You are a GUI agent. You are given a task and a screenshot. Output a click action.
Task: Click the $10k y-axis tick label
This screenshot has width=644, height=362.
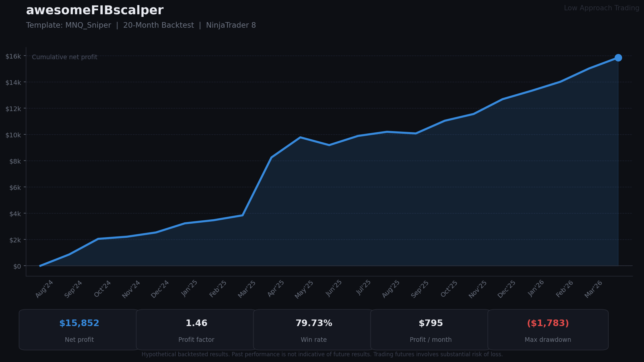[13, 135]
